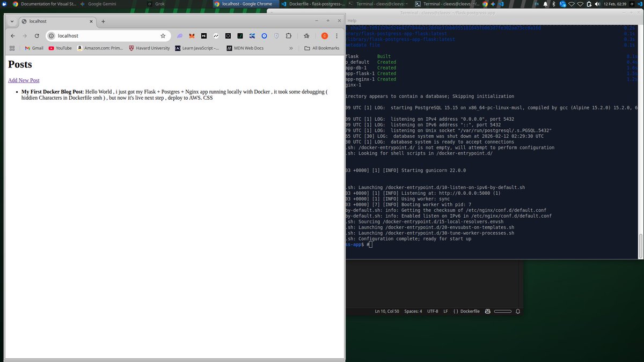Click the keyboard layout EN indicator
The width and height of the screenshot is (644, 362).
pyautogui.click(x=538, y=4)
